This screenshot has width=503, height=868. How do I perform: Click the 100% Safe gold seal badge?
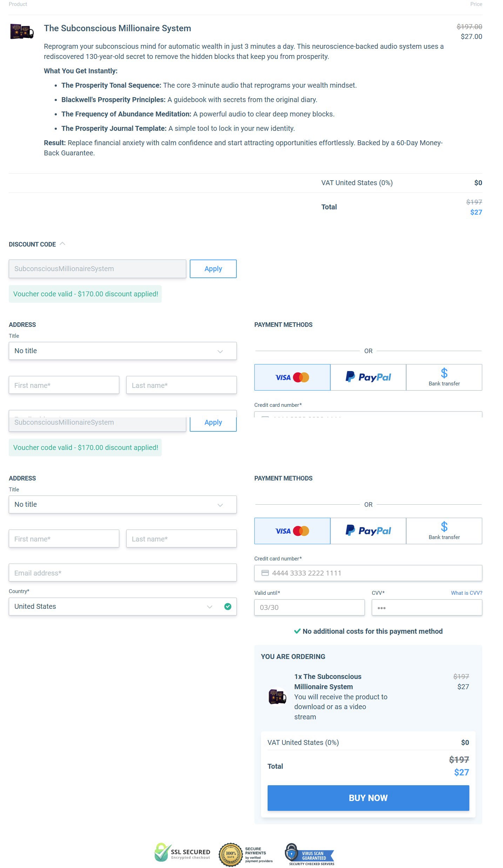[x=230, y=855]
